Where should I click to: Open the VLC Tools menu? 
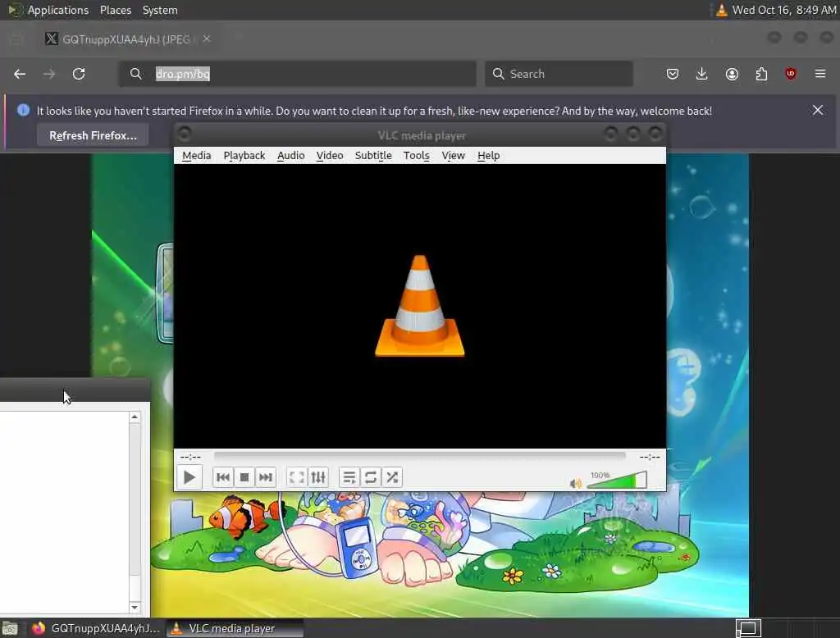[416, 155]
